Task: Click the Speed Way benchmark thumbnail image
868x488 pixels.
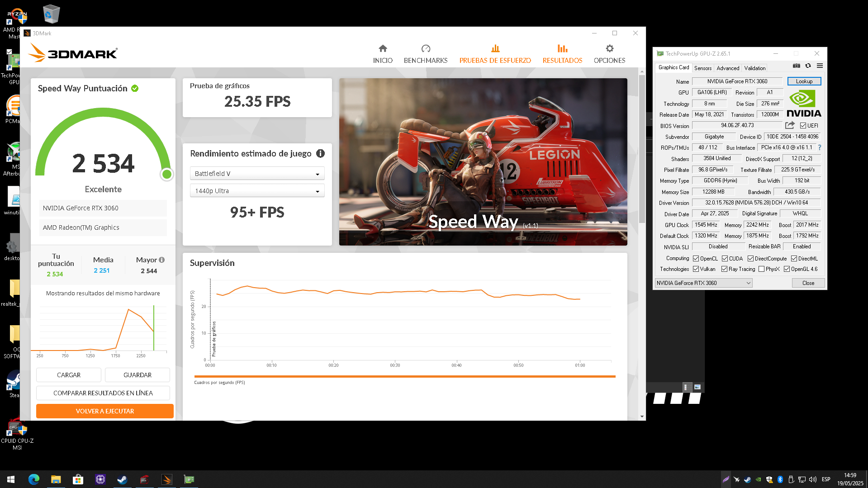Action: [483, 162]
